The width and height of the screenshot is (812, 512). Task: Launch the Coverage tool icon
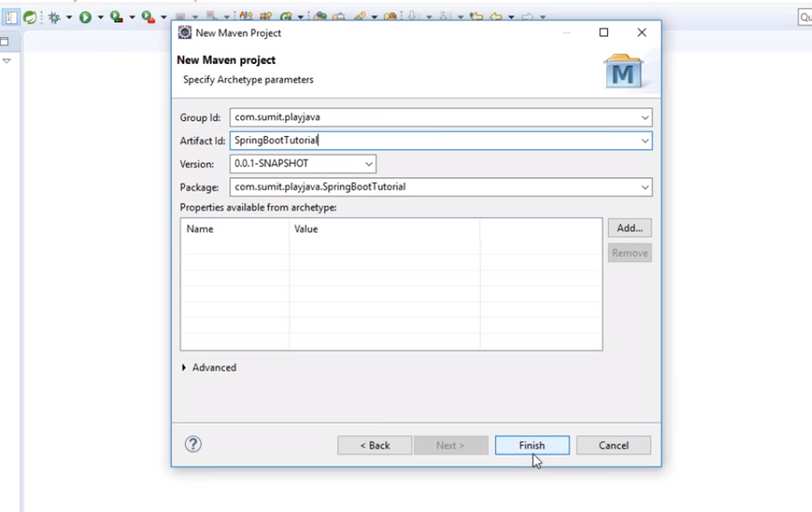pos(114,17)
